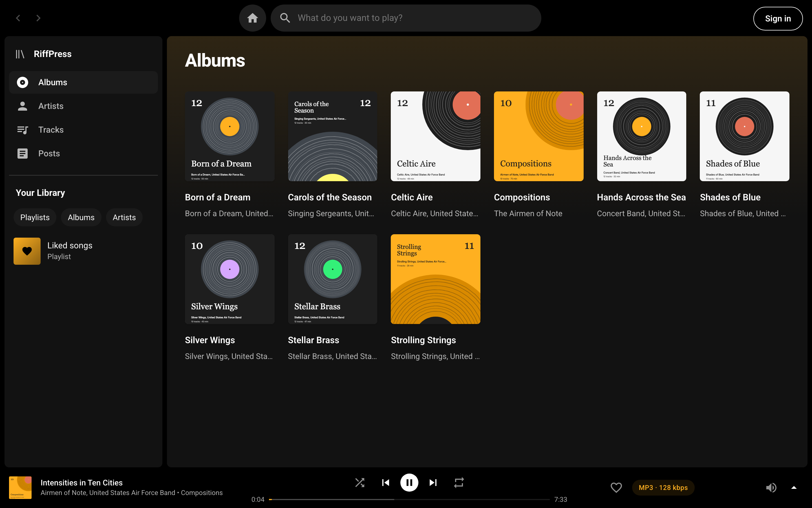812x508 pixels.
Task: Open Posts in the sidebar
Action: (x=83, y=153)
